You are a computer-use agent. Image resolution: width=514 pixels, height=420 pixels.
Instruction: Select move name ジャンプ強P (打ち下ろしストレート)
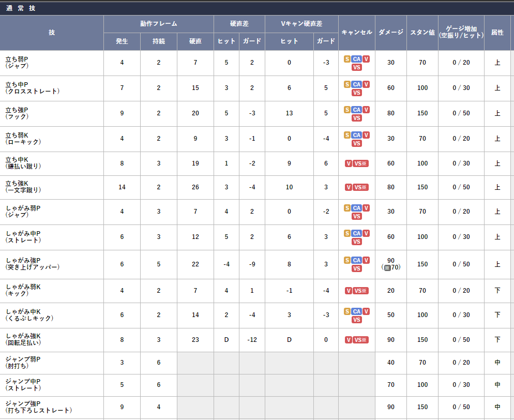click(x=39, y=407)
